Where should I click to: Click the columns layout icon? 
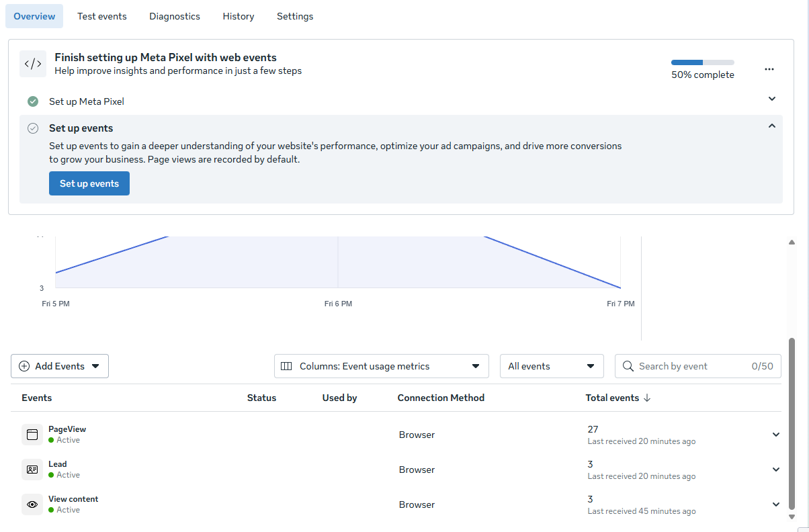tap(286, 366)
